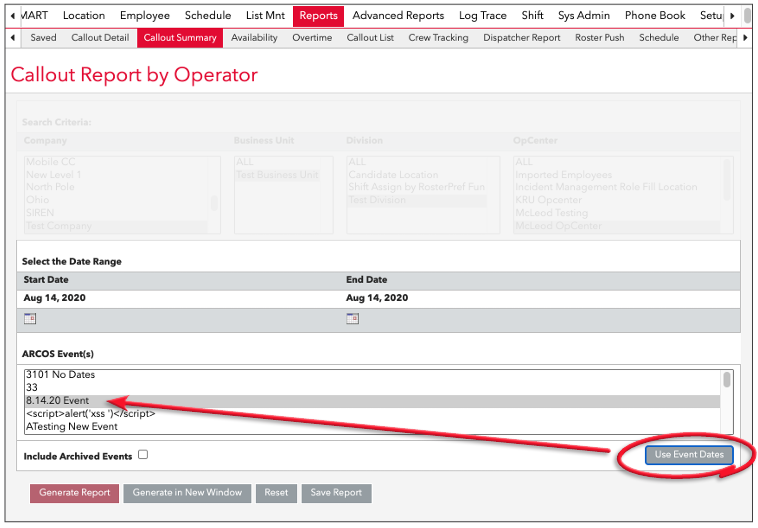Open the Callout List sub-tab
The width and height of the screenshot is (758, 528).
click(x=370, y=38)
